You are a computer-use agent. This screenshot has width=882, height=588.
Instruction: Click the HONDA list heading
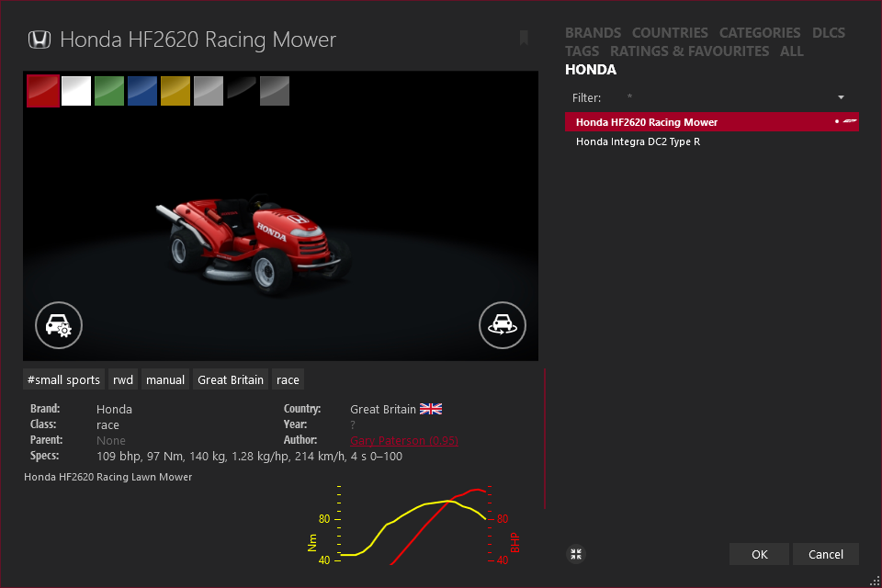(x=591, y=70)
